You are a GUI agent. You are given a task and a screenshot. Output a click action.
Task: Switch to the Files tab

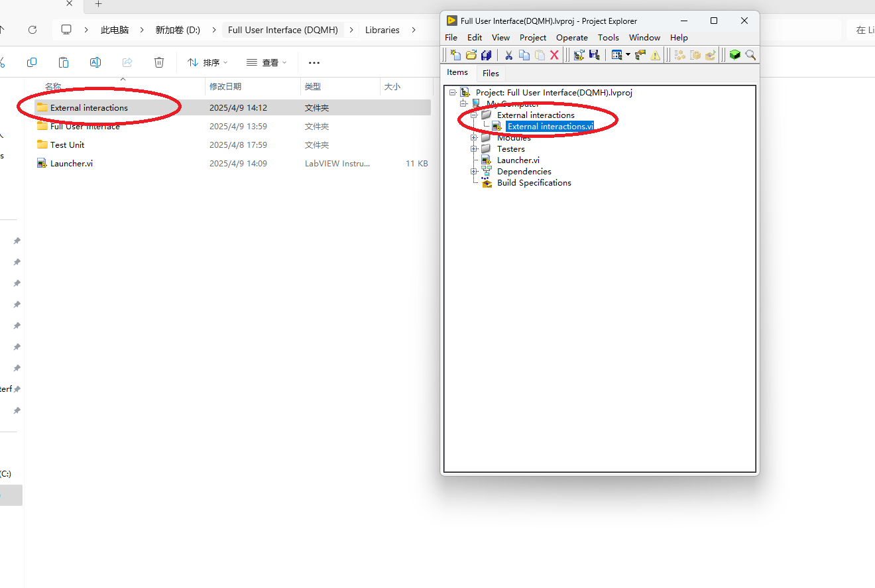(491, 73)
